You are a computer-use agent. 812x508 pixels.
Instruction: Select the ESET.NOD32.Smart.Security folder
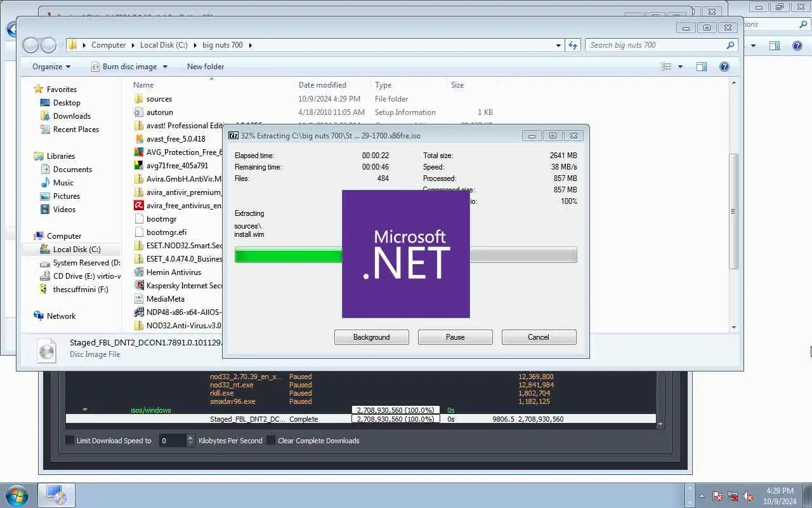(x=178, y=245)
